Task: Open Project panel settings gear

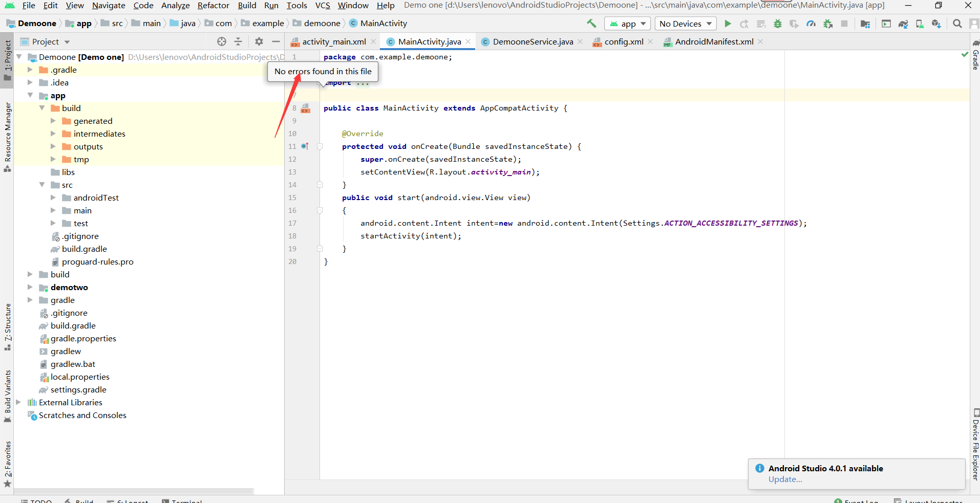Action: coord(259,41)
